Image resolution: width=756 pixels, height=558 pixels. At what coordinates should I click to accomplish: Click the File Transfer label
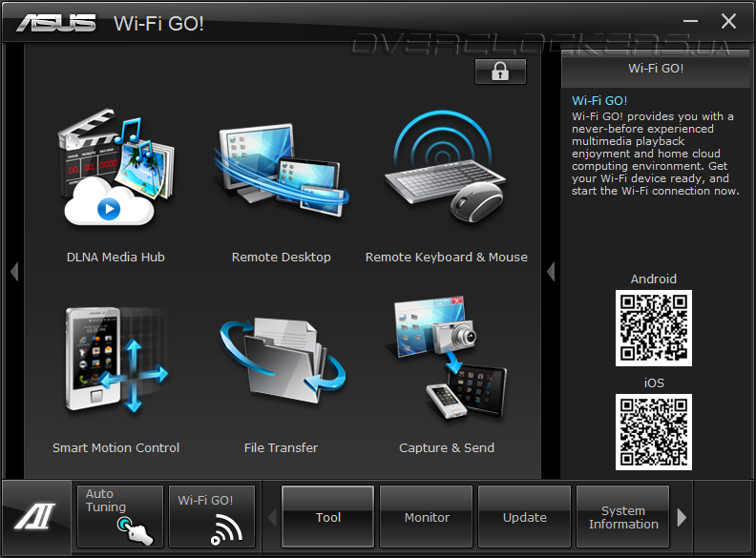(x=281, y=447)
